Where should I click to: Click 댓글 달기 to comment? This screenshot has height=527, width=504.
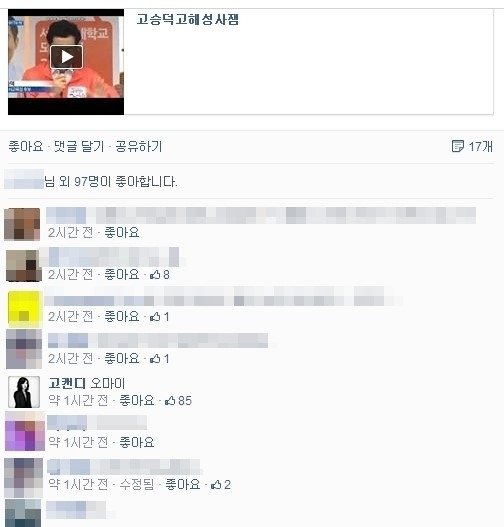[79, 147]
